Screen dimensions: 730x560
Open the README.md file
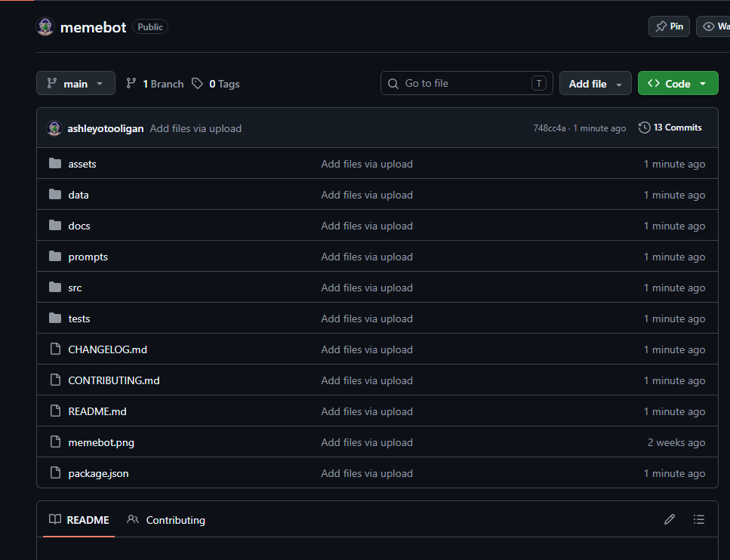pyautogui.click(x=97, y=411)
